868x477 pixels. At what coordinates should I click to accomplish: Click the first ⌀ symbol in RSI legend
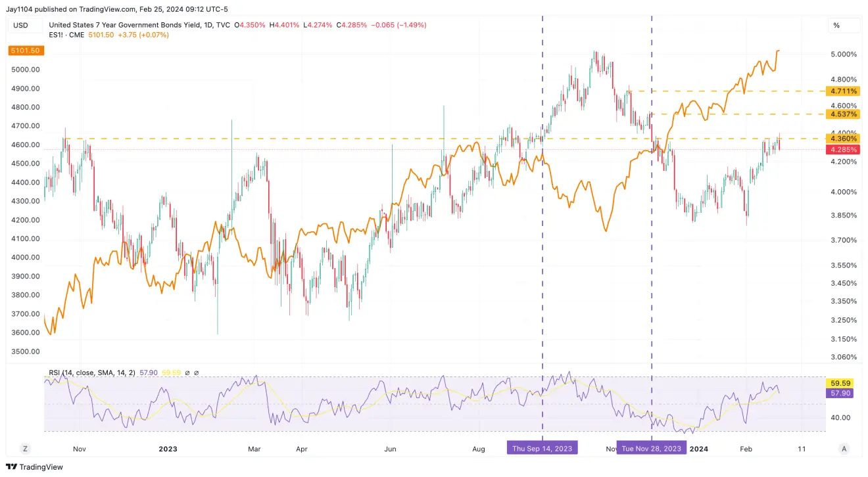pos(187,373)
